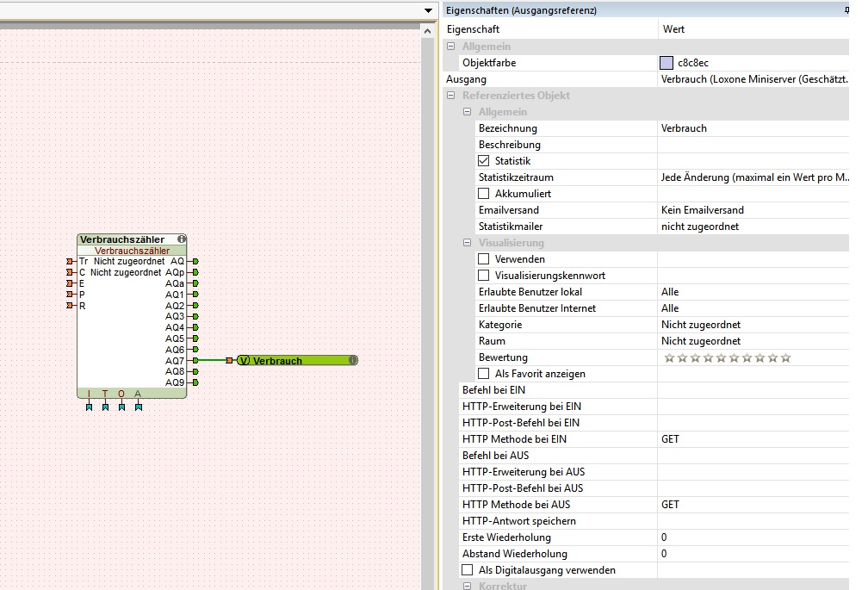Viewport: 868px width, 590px height.
Task: Click the Objektfarbe color swatch
Action: pos(666,63)
